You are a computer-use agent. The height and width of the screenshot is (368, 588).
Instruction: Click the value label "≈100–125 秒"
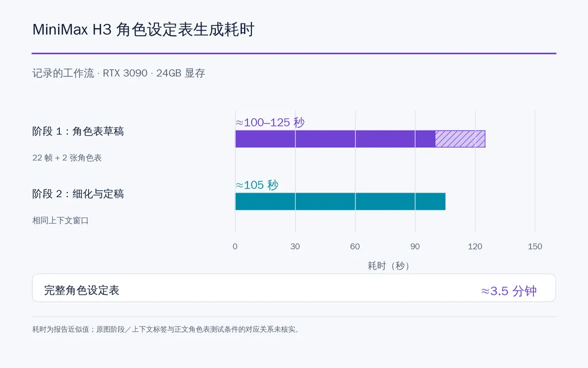click(x=270, y=122)
